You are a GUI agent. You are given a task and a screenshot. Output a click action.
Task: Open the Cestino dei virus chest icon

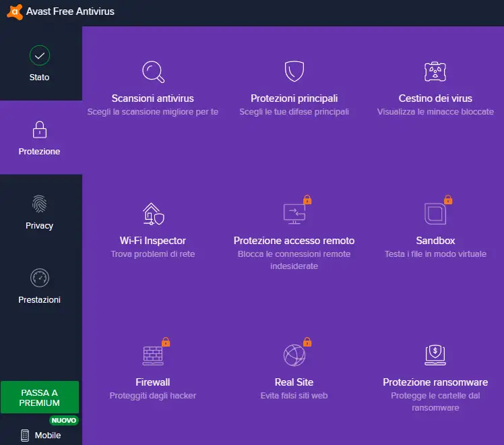click(x=435, y=71)
